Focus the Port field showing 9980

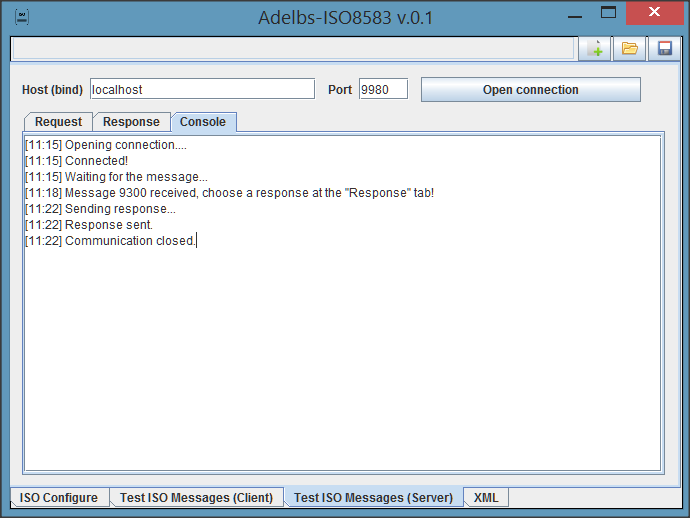pyautogui.click(x=383, y=90)
